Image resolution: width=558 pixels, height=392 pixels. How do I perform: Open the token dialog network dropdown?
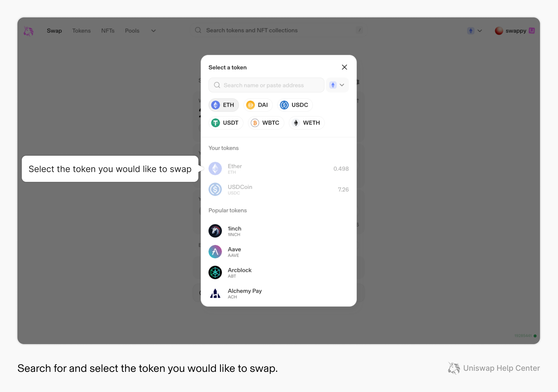coord(337,85)
